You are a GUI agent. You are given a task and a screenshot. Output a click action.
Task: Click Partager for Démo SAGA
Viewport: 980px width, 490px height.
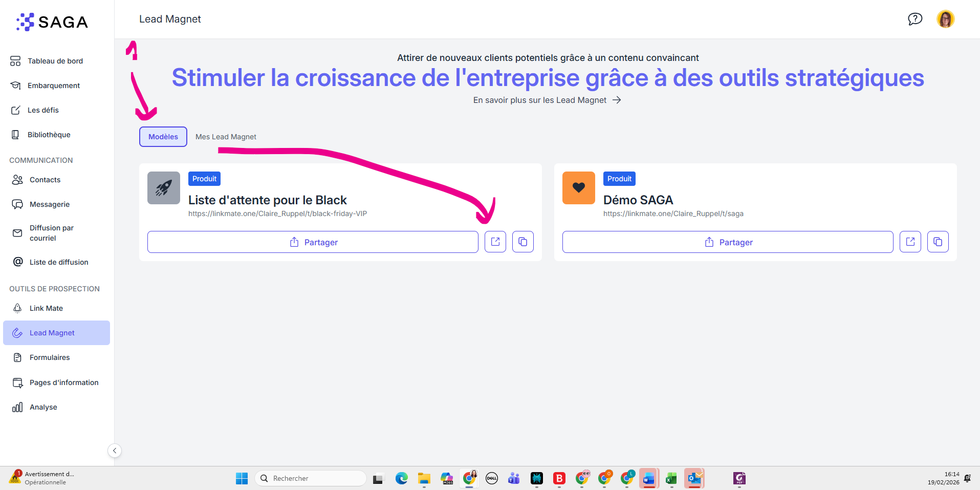[x=728, y=242]
